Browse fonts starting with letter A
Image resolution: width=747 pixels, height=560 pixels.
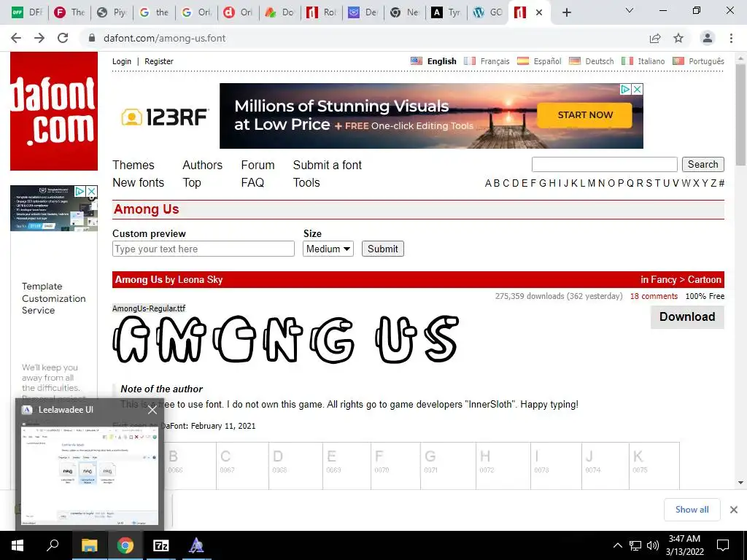click(488, 183)
